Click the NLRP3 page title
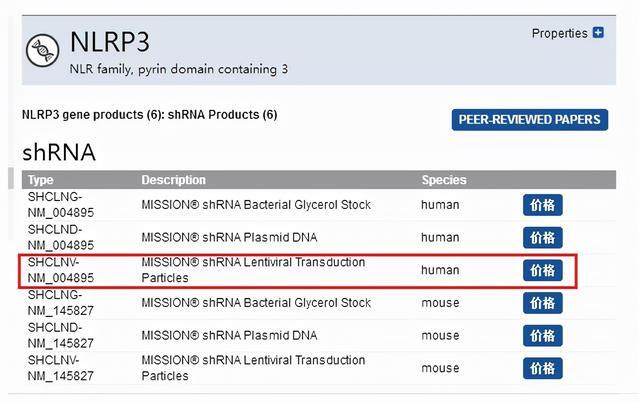The image size is (640, 402). point(109,43)
